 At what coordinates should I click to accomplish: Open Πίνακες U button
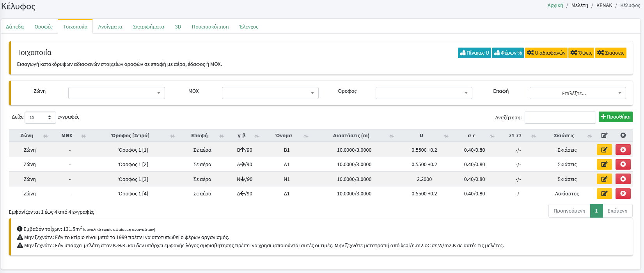pos(474,53)
